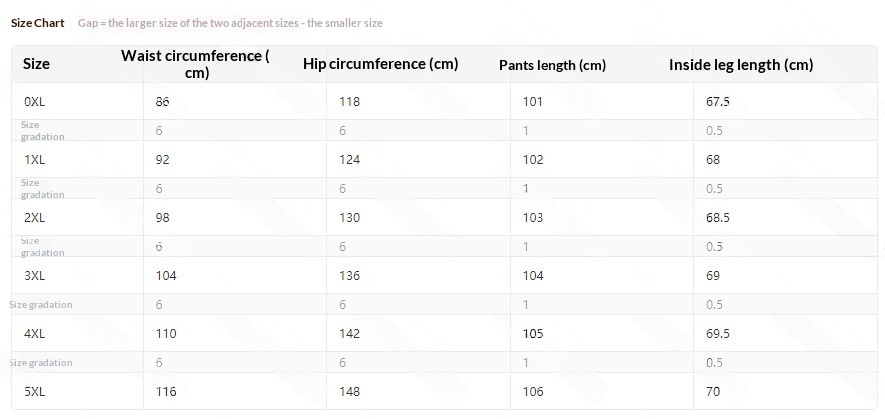Click the inside leg 67.5 cell

(717, 102)
